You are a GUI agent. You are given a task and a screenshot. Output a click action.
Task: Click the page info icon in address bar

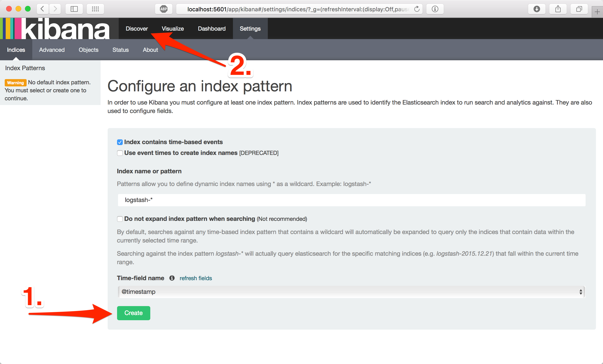click(435, 9)
